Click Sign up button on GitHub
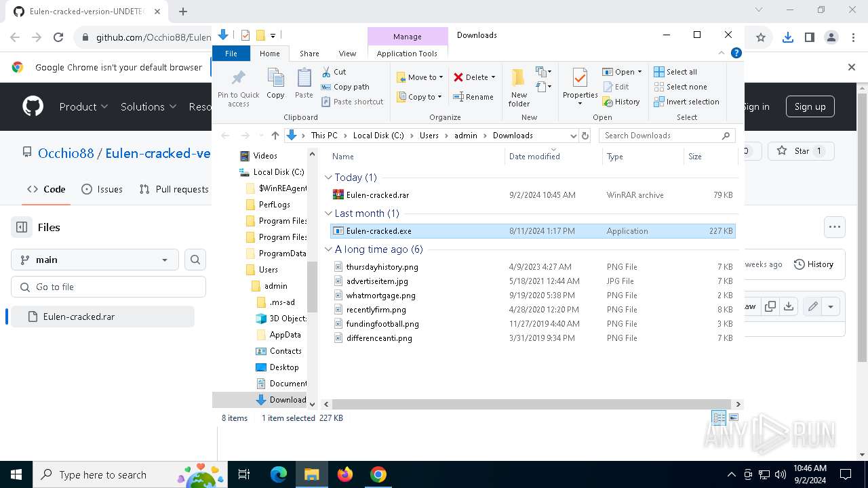The image size is (868, 488). 810,106
